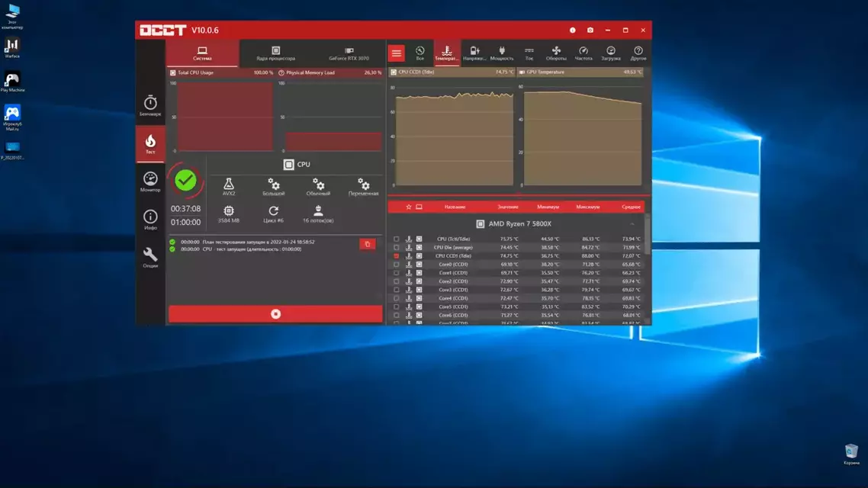Sort sensors by Максимум column
Image resolution: width=868 pixels, height=488 pixels.
point(588,207)
